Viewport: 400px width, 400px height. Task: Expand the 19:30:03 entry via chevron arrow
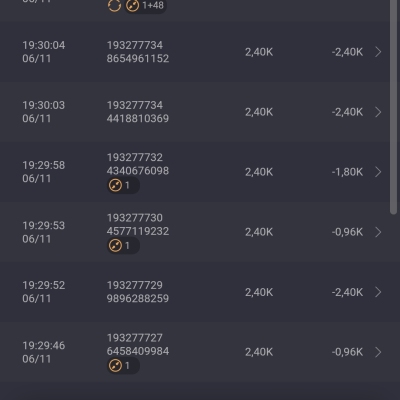(378, 112)
